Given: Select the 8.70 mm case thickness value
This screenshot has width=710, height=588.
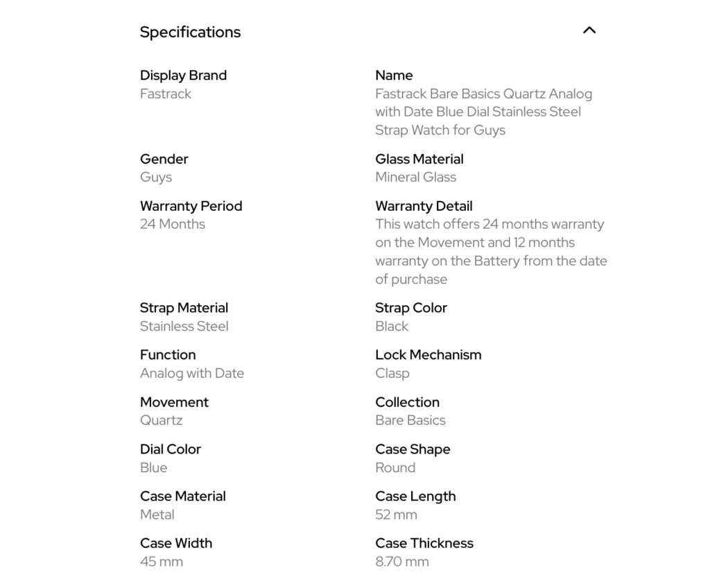Looking at the screenshot, I should [x=402, y=562].
